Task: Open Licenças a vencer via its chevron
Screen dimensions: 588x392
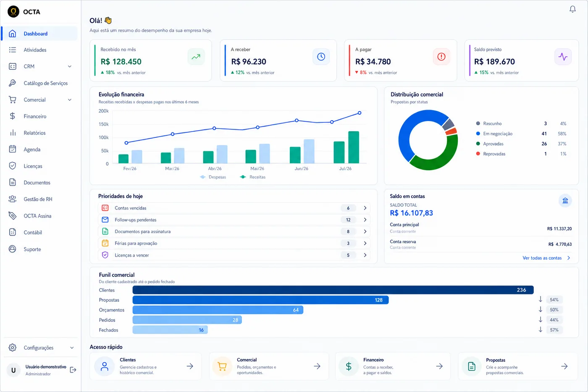Action: click(x=365, y=255)
